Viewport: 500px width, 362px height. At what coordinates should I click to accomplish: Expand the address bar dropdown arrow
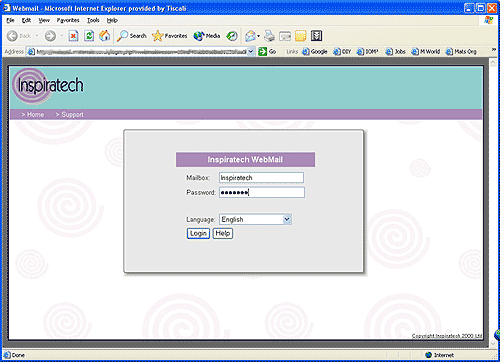[x=251, y=51]
